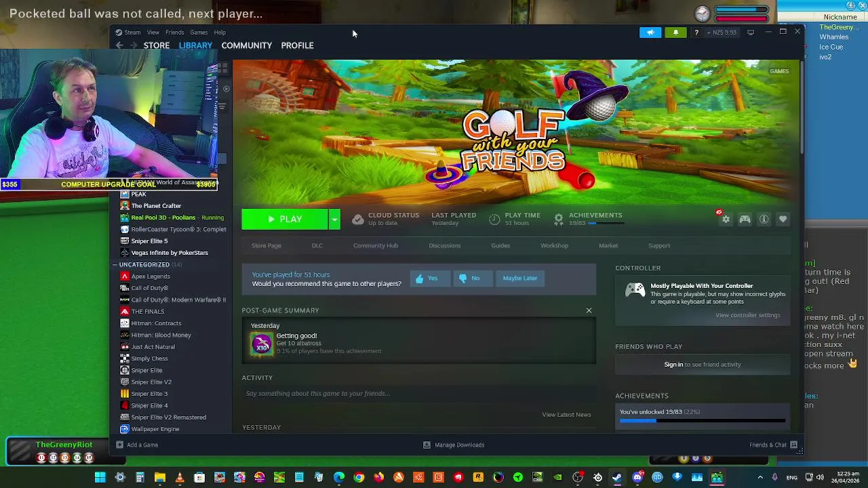Open the COMMUNITY tab

point(246,45)
